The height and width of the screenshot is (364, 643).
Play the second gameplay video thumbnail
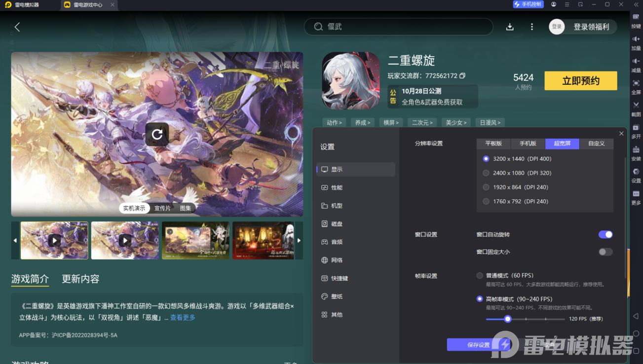tap(125, 240)
